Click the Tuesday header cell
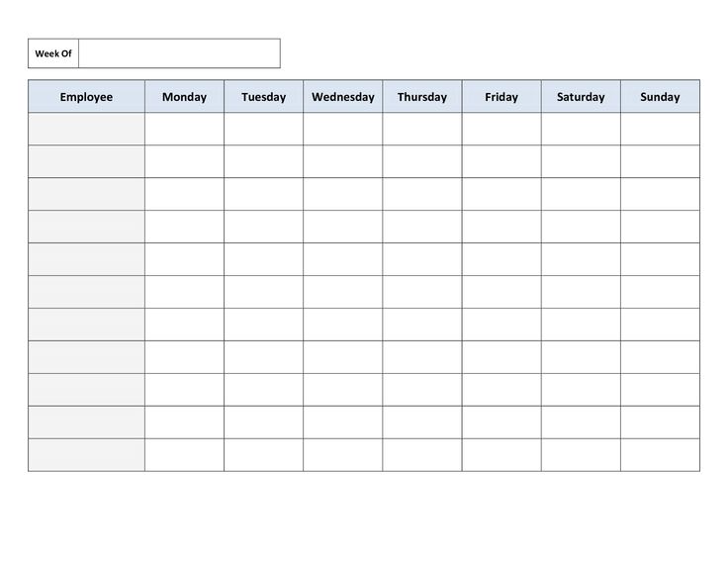This screenshot has height=562, width=728. [263, 97]
